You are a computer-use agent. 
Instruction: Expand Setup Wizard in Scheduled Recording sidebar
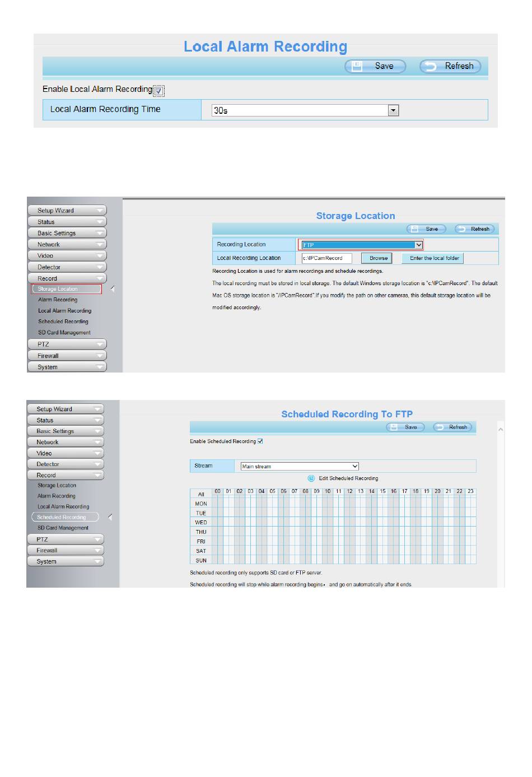point(66,410)
